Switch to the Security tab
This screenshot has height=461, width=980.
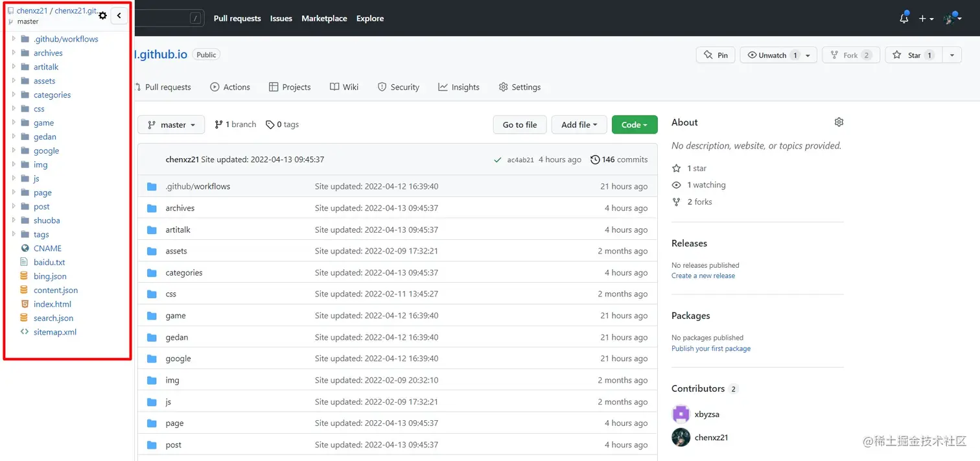pyautogui.click(x=399, y=87)
